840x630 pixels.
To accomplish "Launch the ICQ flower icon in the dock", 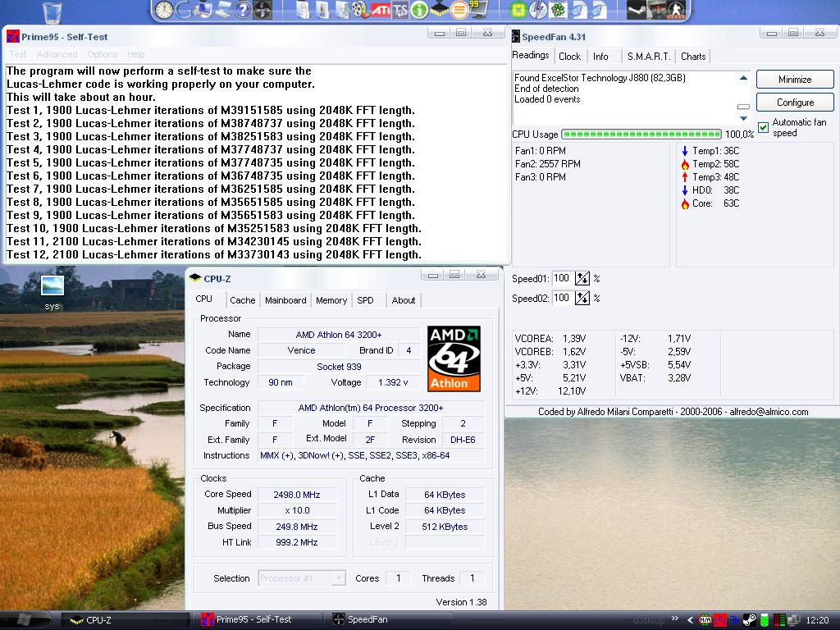I will coord(558,10).
